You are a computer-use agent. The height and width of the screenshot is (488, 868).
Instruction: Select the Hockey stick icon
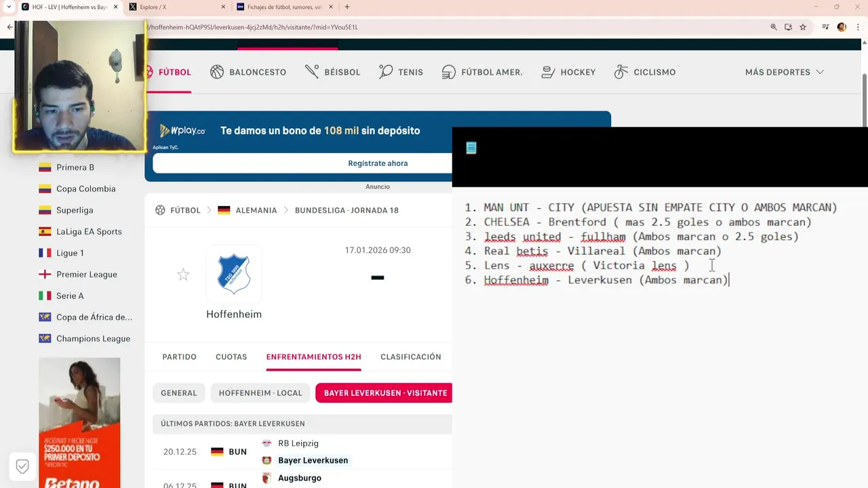[549, 72]
